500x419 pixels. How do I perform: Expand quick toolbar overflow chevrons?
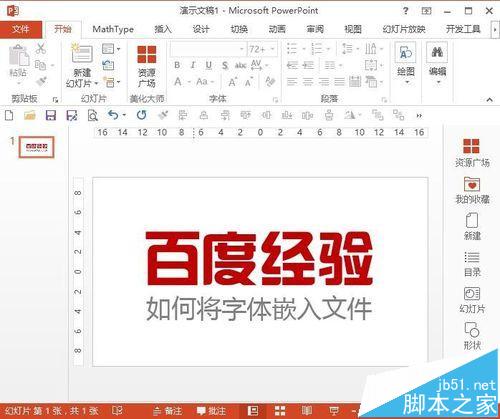tap(419, 116)
